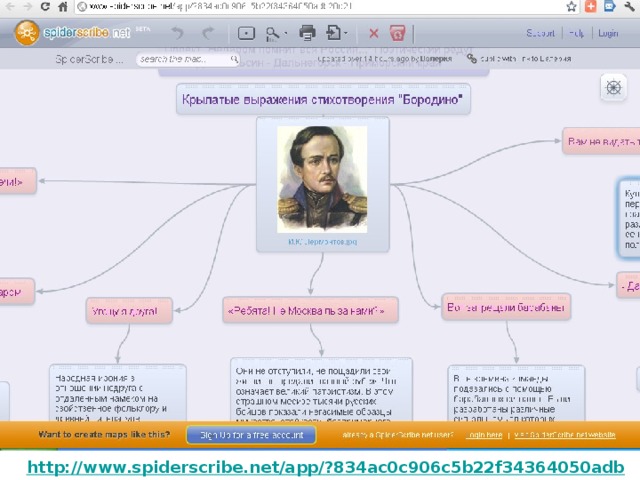Open the navigation wheel control
The height and width of the screenshot is (480, 640).
coord(613,87)
